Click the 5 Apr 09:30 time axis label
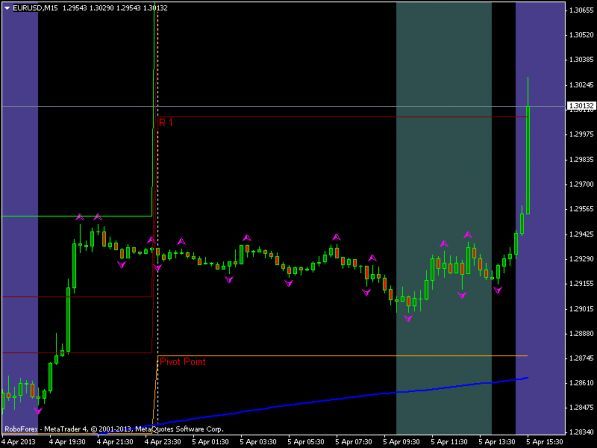This screenshot has width=597, height=448. tap(401, 442)
